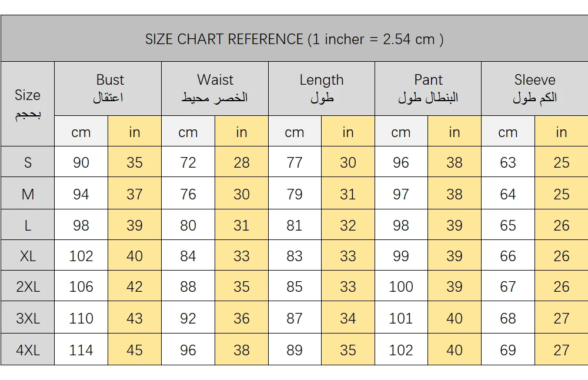Select the M size row label

click(28, 194)
